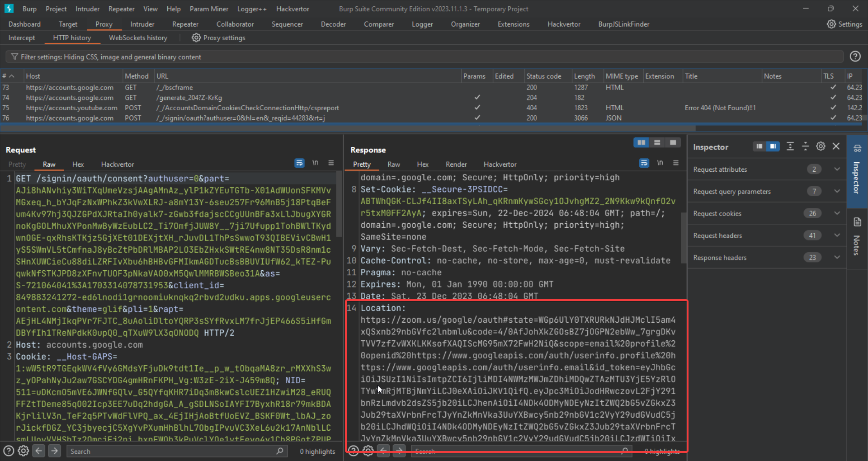This screenshot has height=461, width=868.
Task: Close the Inspector panel
Action: pyautogui.click(x=836, y=146)
